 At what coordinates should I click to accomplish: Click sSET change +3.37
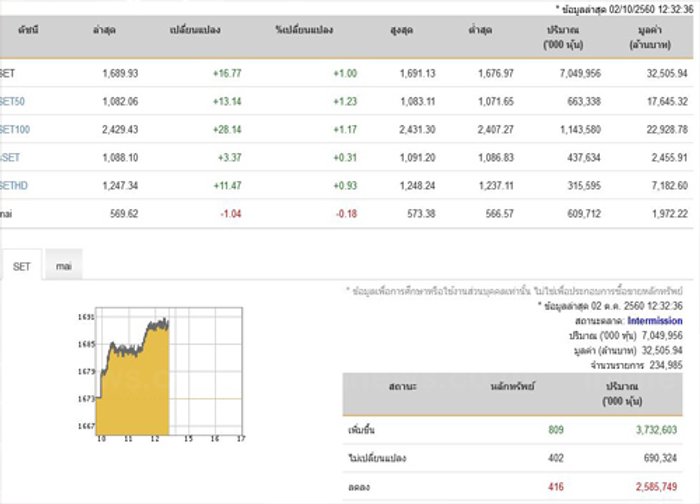tap(229, 158)
